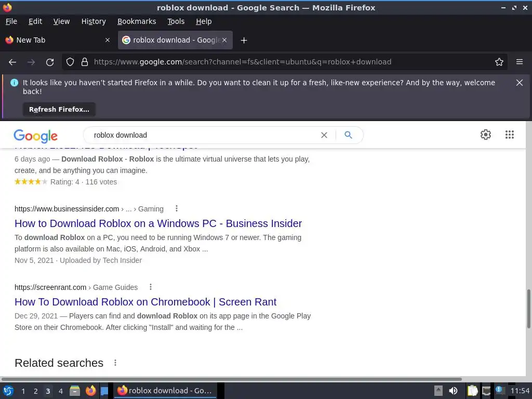Image resolution: width=532 pixels, height=399 pixels.
Task: Bookmark this page with the star
Action: click(499, 62)
